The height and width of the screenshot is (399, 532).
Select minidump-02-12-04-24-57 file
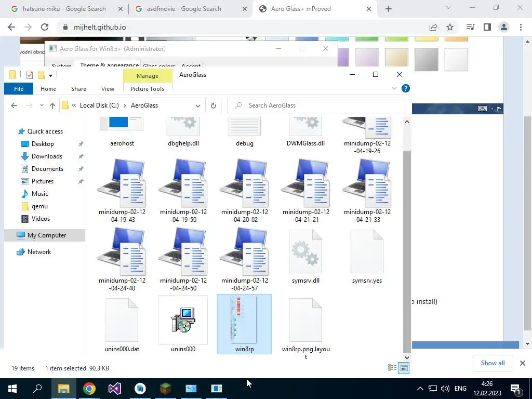244,259
